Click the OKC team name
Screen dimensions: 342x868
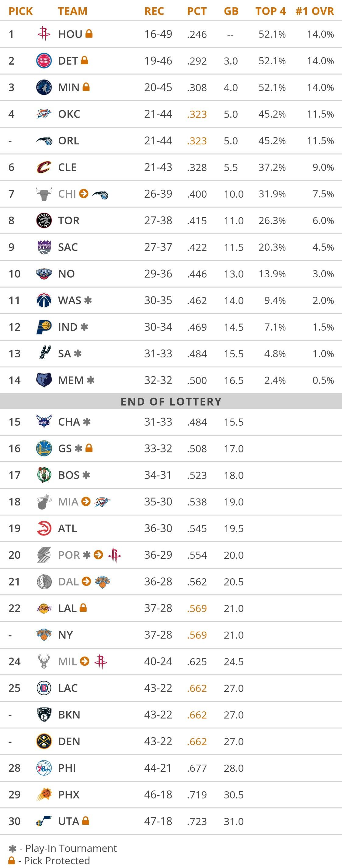(x=69, y=114)
